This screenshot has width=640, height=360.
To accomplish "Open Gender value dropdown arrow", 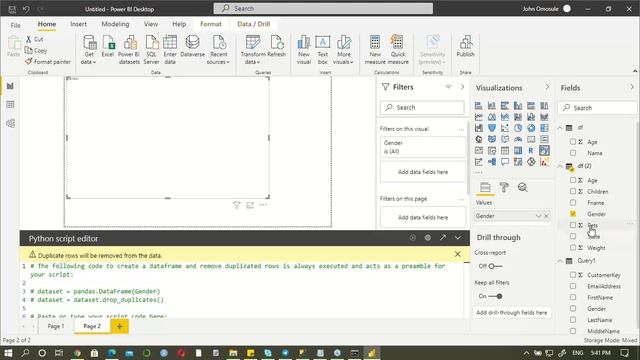I will point(538,216).
